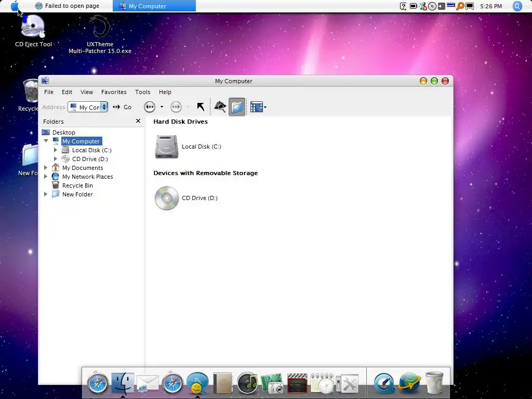Image resolution: width=532 pixels, height=399 pixels.
Task: Open iTunes music note in dock
Action: click(x=247, y=383)
